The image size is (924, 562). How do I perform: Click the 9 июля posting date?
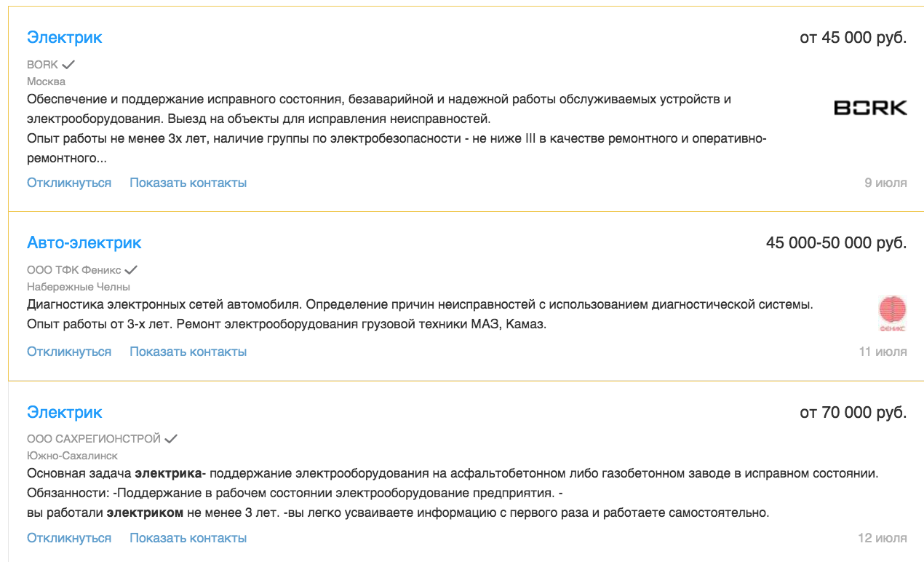pyautogui.click(x=885, y=183)
